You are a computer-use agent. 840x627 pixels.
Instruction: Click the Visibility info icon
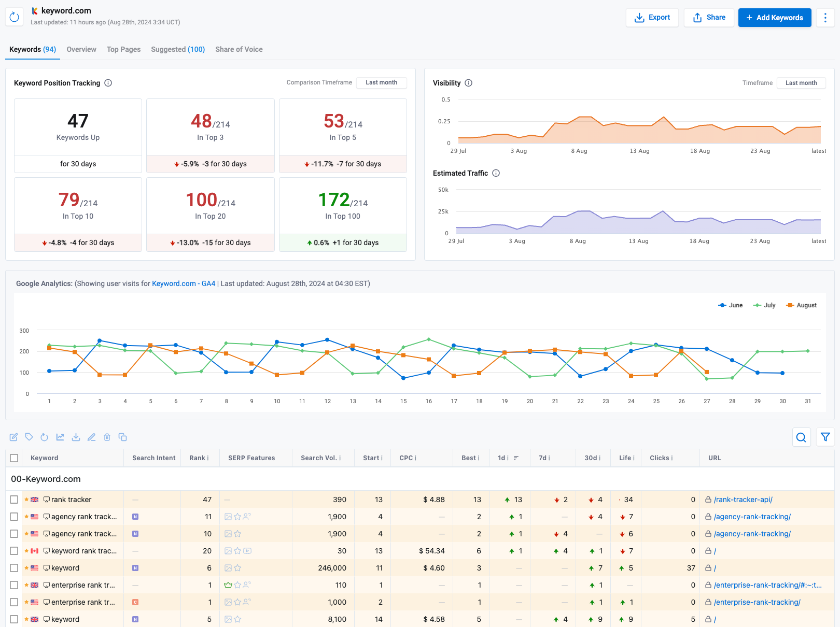pyautogui.click(x=468, y=83)
